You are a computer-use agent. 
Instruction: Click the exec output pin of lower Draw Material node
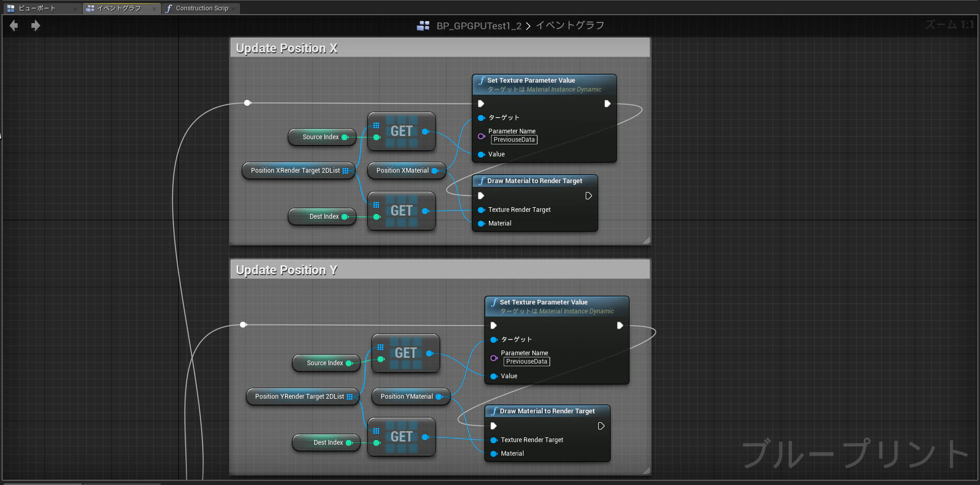tap(601, 426)
